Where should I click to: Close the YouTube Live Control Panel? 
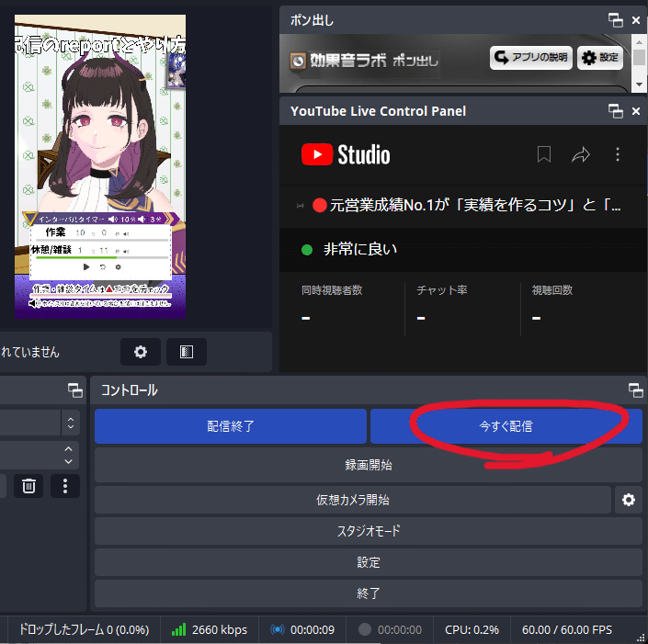[x=636, y=111]
